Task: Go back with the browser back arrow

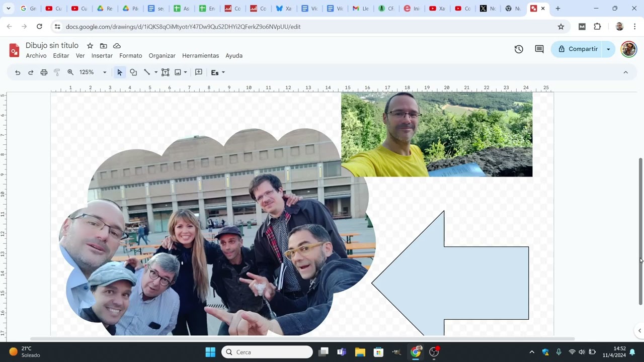Action: point(9,27)
